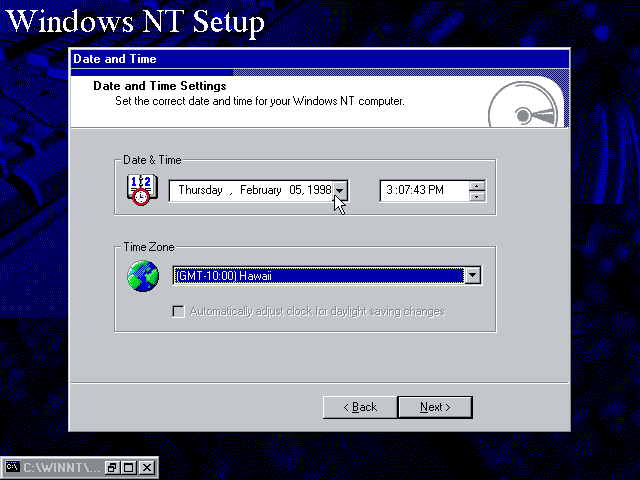Decrease time with the down spinner arrow
Viewport: 640px width, 480px height.
coord(476,197)
